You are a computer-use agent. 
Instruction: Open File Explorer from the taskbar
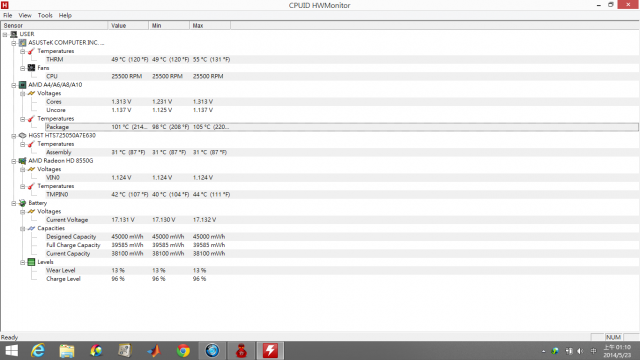(x=67, y=351)
